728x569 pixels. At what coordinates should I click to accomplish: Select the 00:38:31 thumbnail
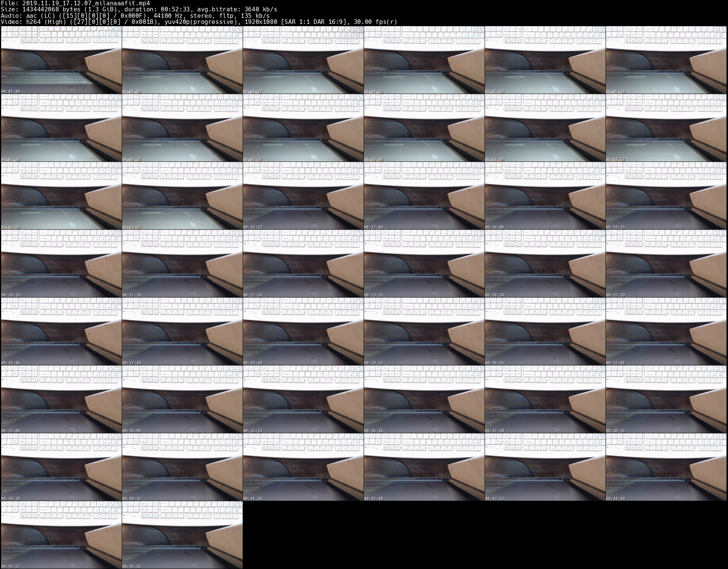click(x=666, y=399)
